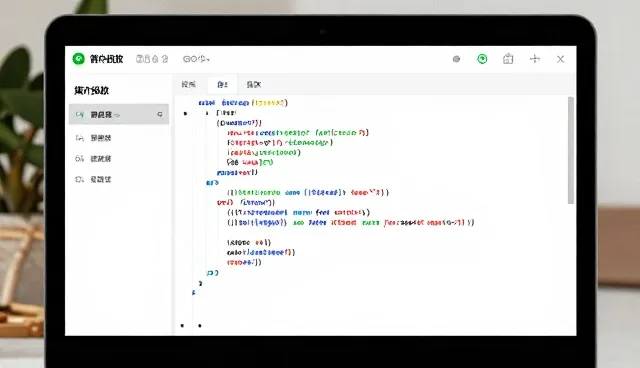Switch to the third tab above the code editor
Screen dimensions: 640x368
pos(253,84)
